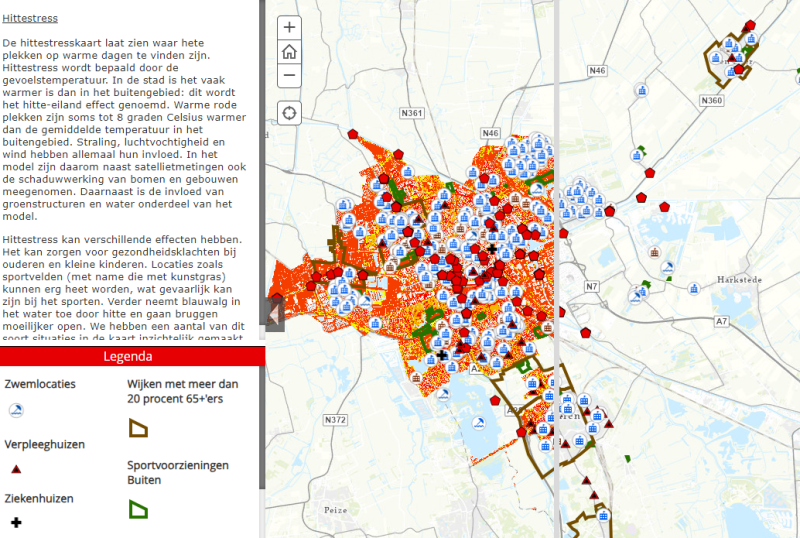
Task: Click the side panel vertical scrollbar
Action: click(262, 200)
